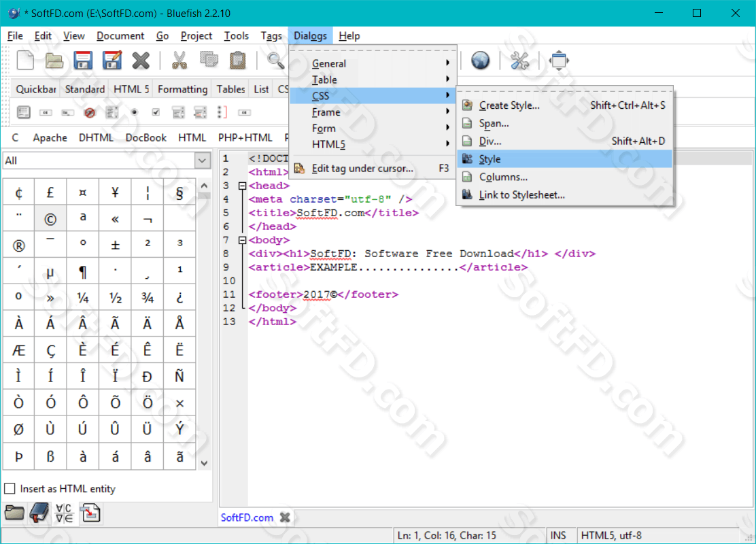Viewport: 756px width, 544px height.
Task: Expand the HTML5 submenu
Action: (372, 144)
